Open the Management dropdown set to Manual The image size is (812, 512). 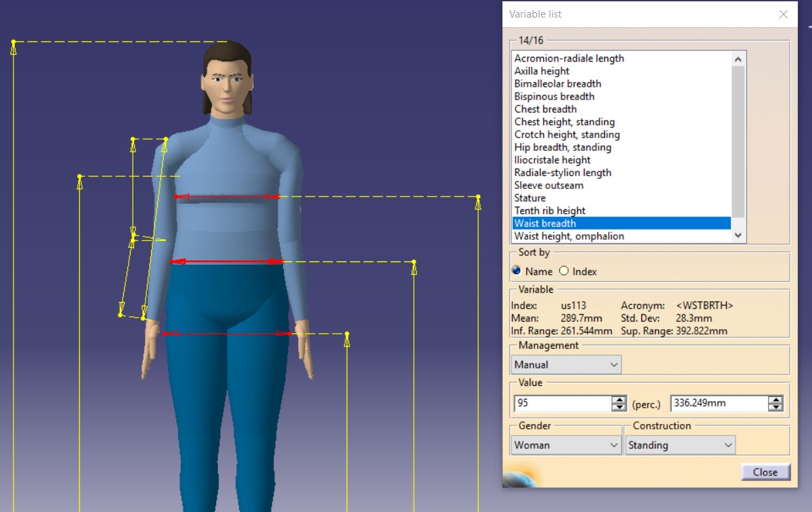tap(565, 364)
